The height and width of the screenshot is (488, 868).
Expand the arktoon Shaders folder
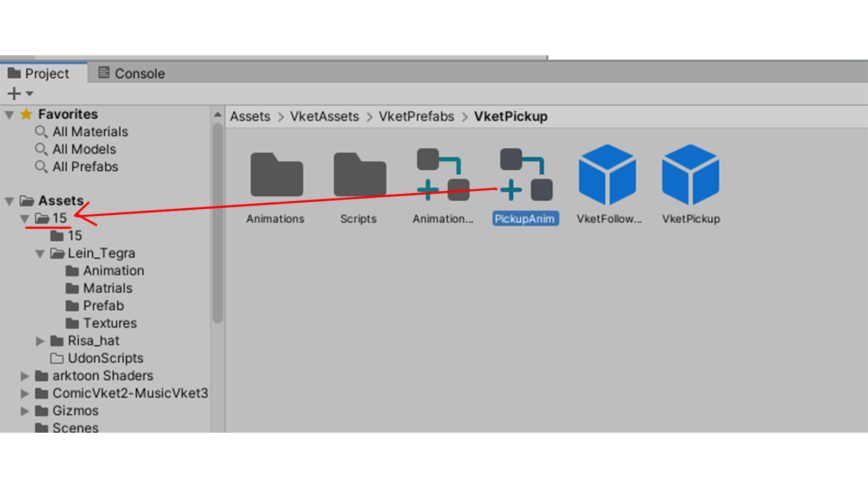point(25,376)
